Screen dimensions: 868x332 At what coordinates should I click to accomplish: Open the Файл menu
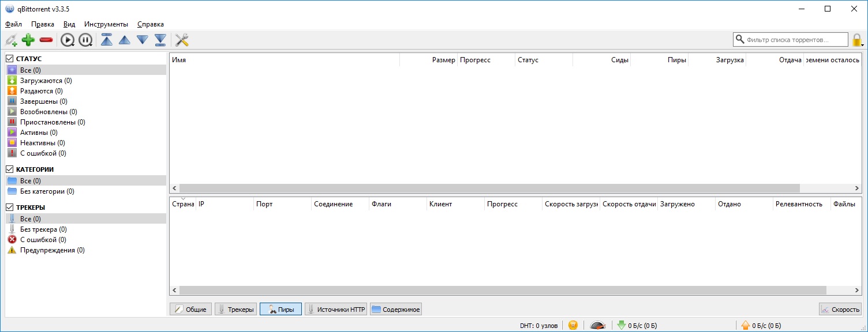tap(13, 24)
